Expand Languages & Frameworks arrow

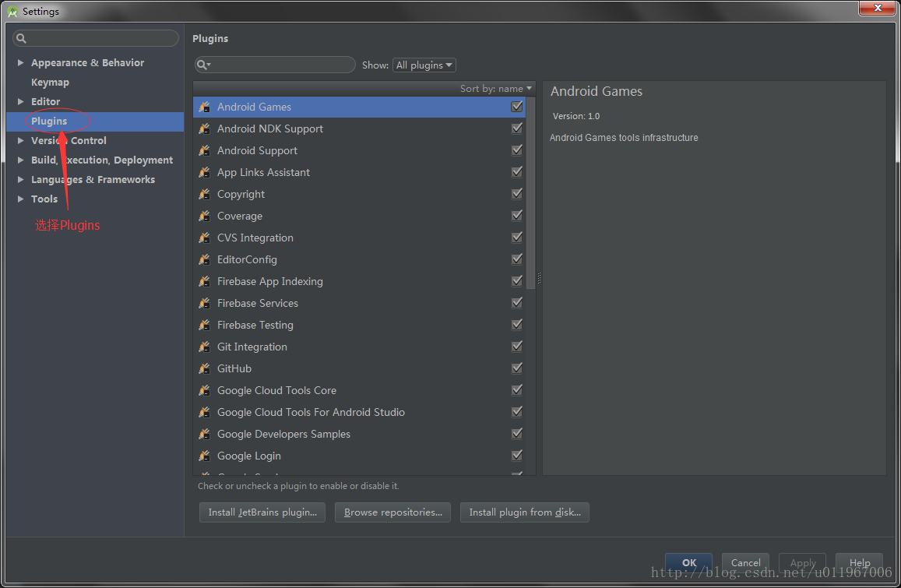[x=21, y=180]
